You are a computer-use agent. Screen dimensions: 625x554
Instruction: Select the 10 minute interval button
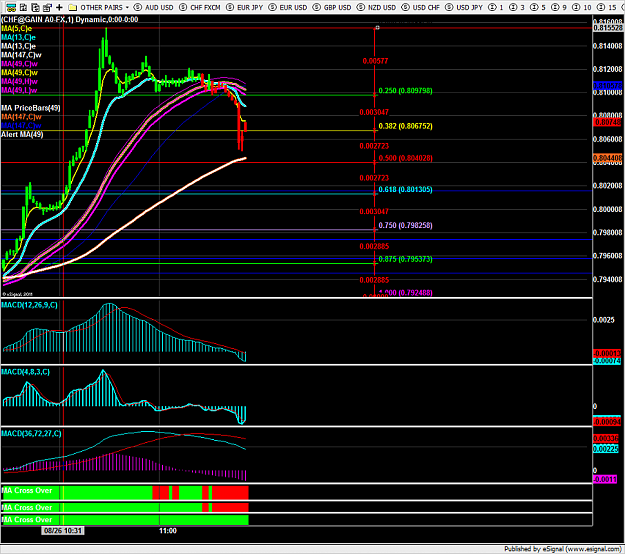[582, 7]
